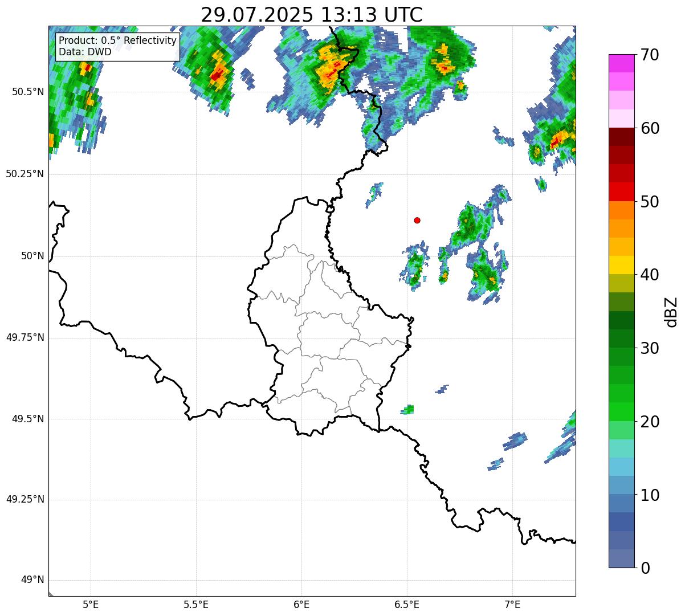The height and width of the screenshot is (616, 685).
Task: Click the colorbar tick label 0
Action: pyautogui.click(x=645, y=568)
